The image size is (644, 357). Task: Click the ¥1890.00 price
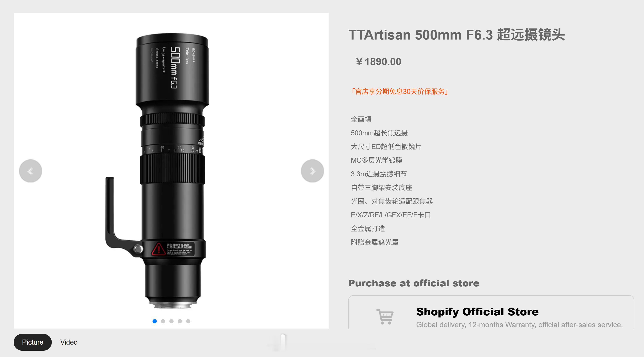[x=378, y=62]
